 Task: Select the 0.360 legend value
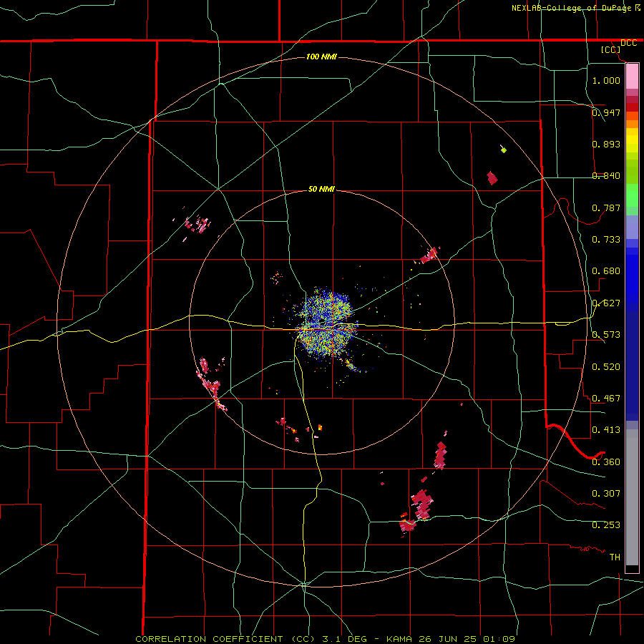click(x=606, y=462)
